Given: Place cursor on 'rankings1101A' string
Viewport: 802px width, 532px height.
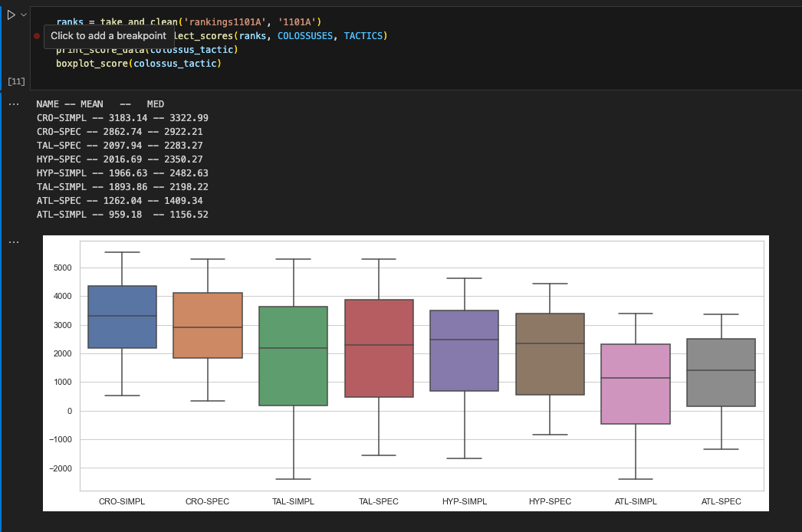Looking at the screenshot, I should [225, 22].
